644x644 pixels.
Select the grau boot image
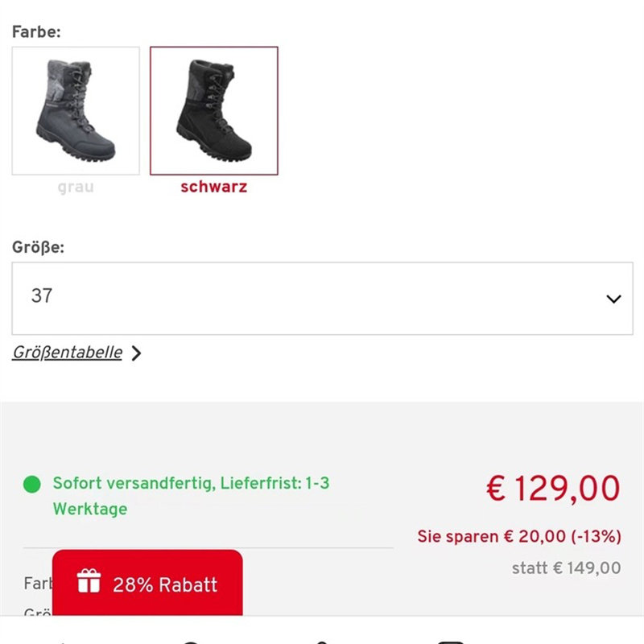[76, 110]
